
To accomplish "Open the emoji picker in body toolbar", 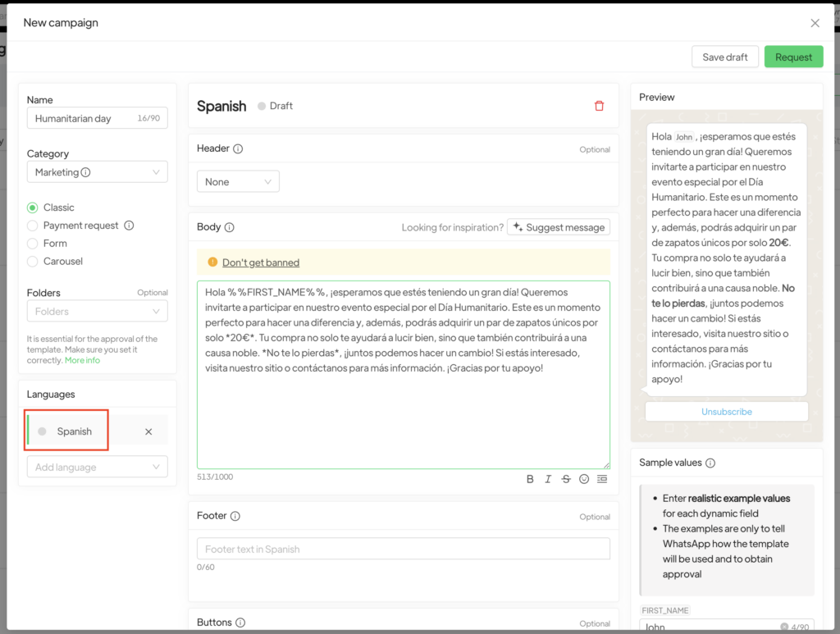I will click(584, 479).
